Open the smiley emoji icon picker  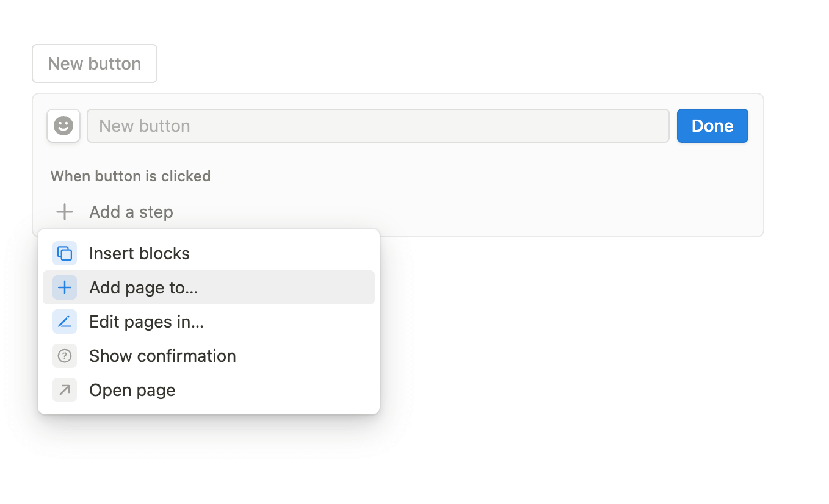(x=63, y=126)
